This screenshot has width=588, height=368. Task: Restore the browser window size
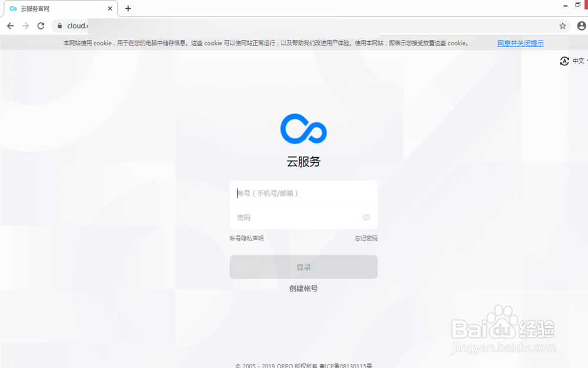(577, 5)
